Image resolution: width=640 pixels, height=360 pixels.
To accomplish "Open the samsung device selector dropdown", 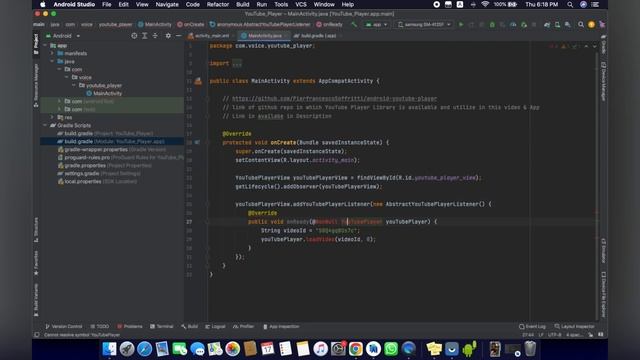I will [x=424, y=24].
